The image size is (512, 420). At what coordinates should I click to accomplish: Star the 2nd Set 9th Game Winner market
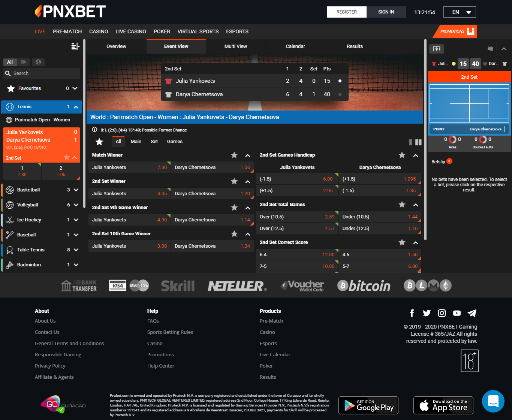[234, 208]
